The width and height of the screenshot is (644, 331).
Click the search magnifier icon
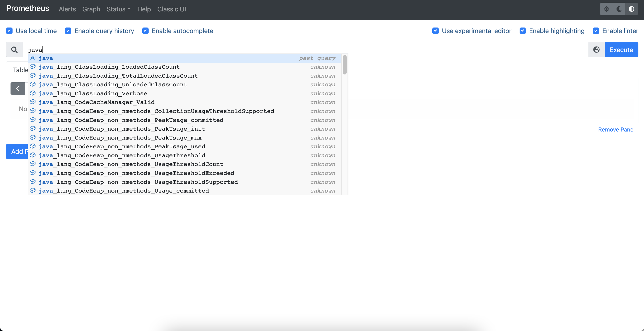coord(15,50)
